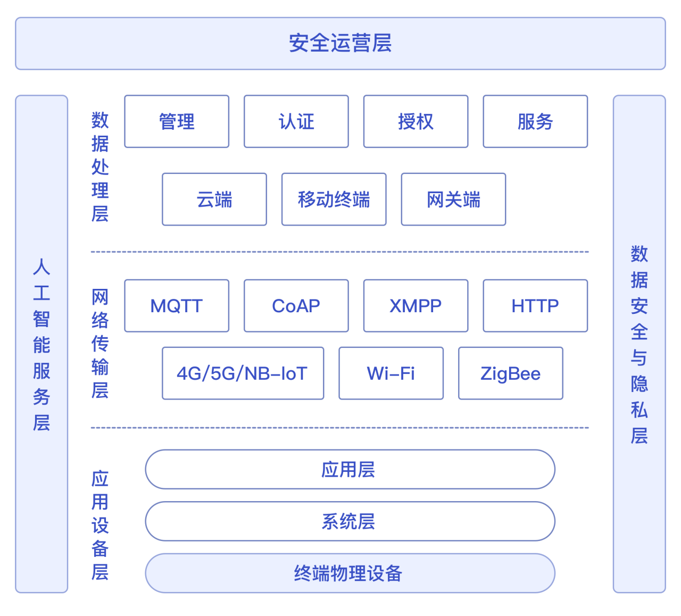The image size is (681, 616).
Task: Click the XMPP protocol box
Action: click(416, 305)
